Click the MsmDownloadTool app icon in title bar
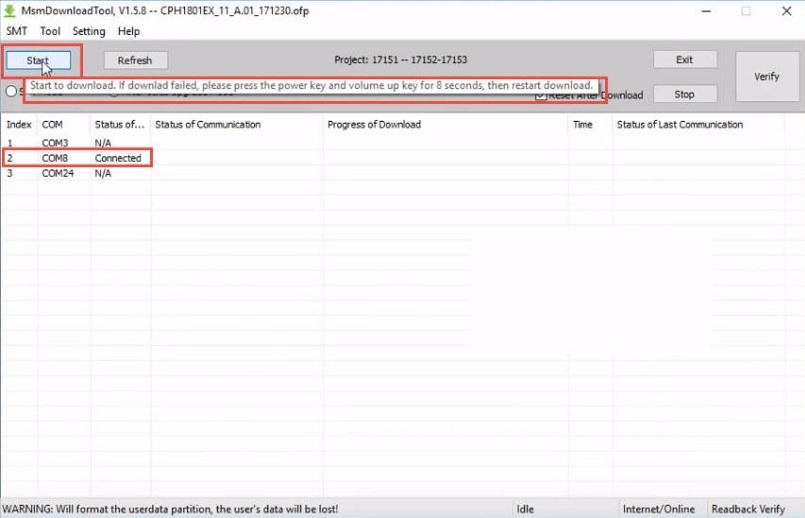The width and height of the screenshot is (805, 518). point(10,11)
